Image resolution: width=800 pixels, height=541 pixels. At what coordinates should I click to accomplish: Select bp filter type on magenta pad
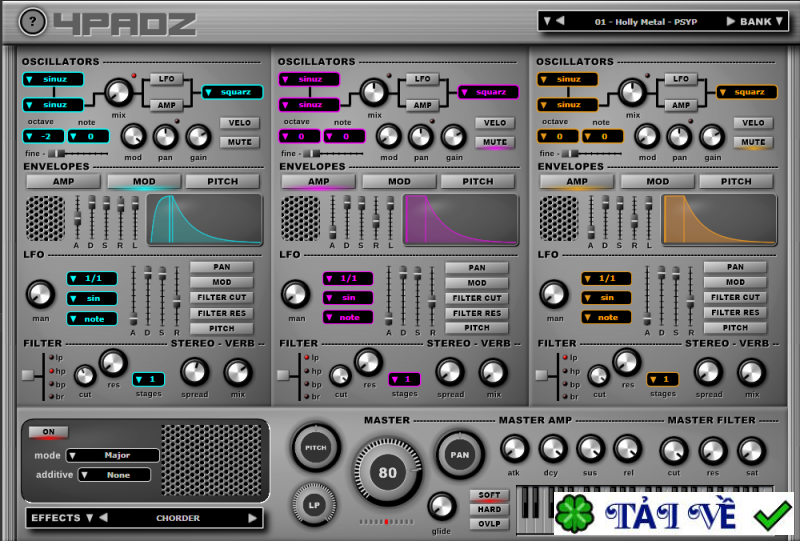point(308,384)
